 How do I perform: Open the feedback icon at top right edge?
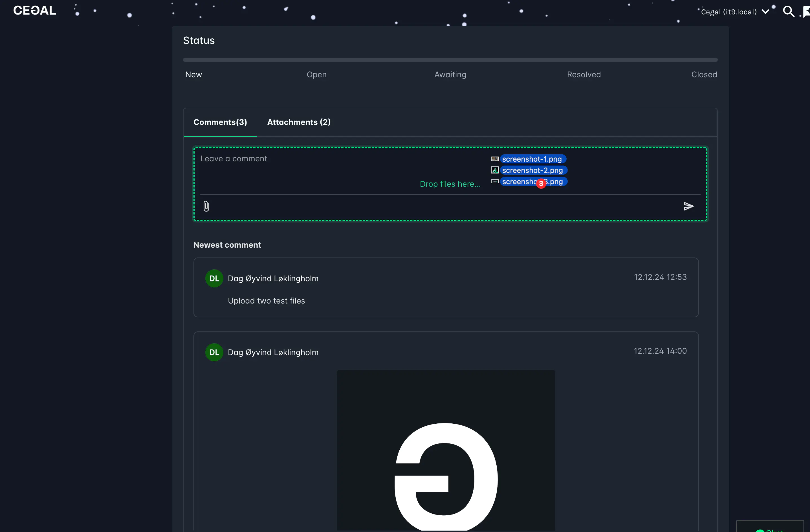point(806,12)
